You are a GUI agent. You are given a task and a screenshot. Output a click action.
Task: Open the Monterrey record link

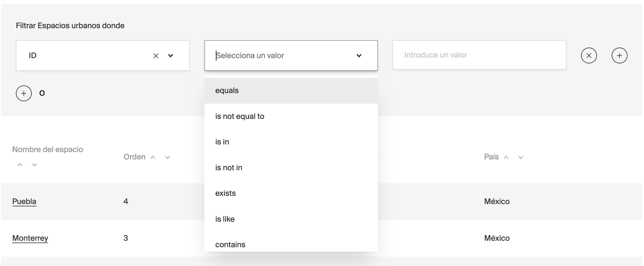pyautogui.click(x=30, y=238)
